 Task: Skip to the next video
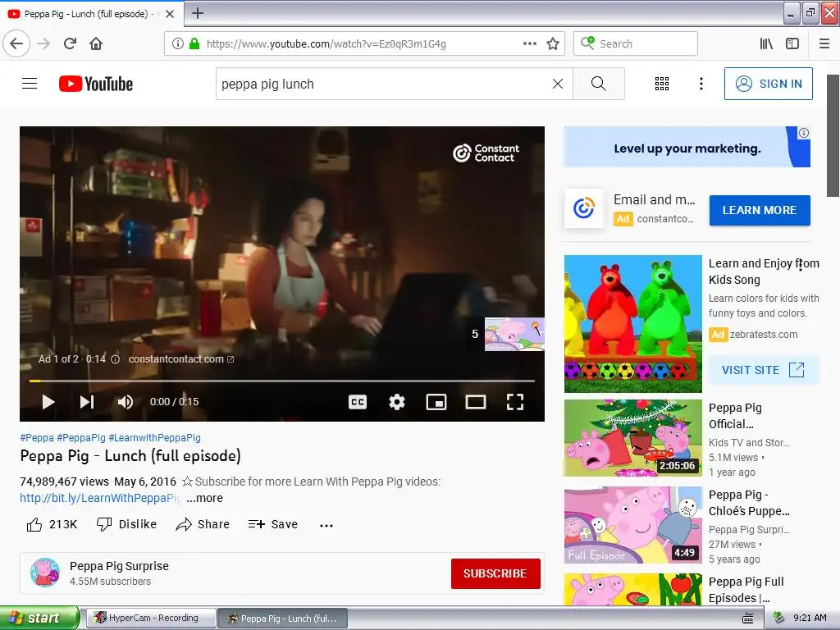click(87, 402)
